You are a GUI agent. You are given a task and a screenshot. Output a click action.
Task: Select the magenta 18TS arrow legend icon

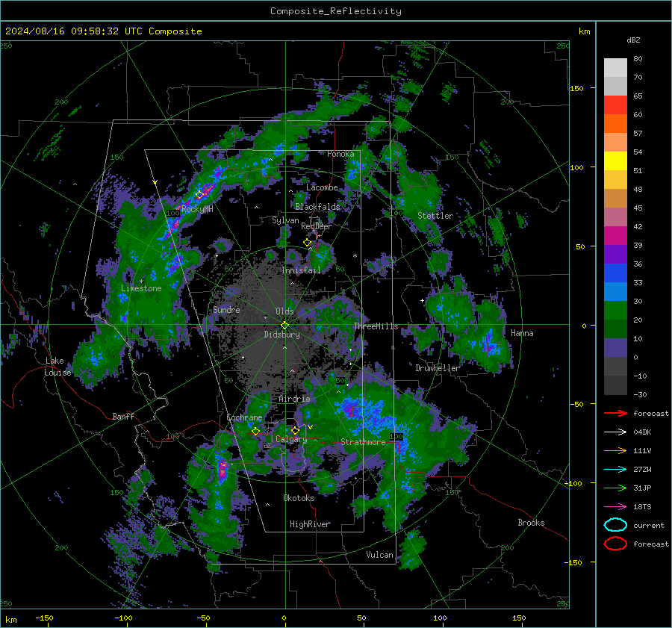tap(615, 507)
